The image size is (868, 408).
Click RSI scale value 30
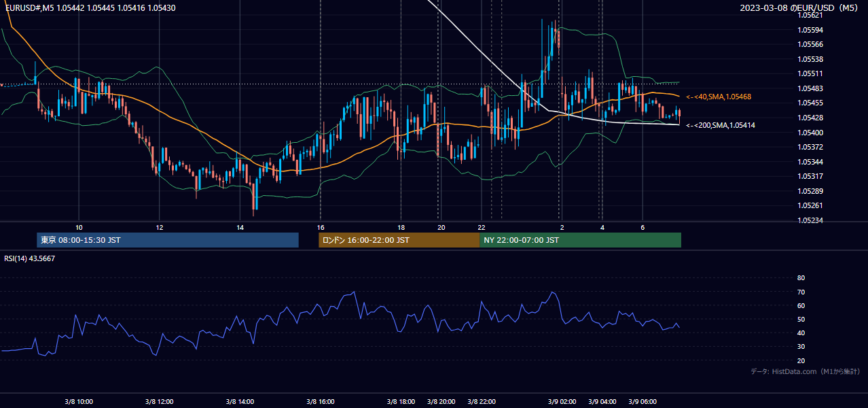pyautogui.click(x=801, y=347)
